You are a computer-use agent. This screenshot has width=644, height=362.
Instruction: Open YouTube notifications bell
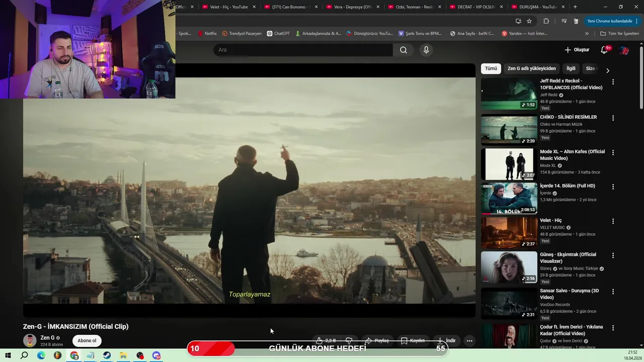(605, 50)
